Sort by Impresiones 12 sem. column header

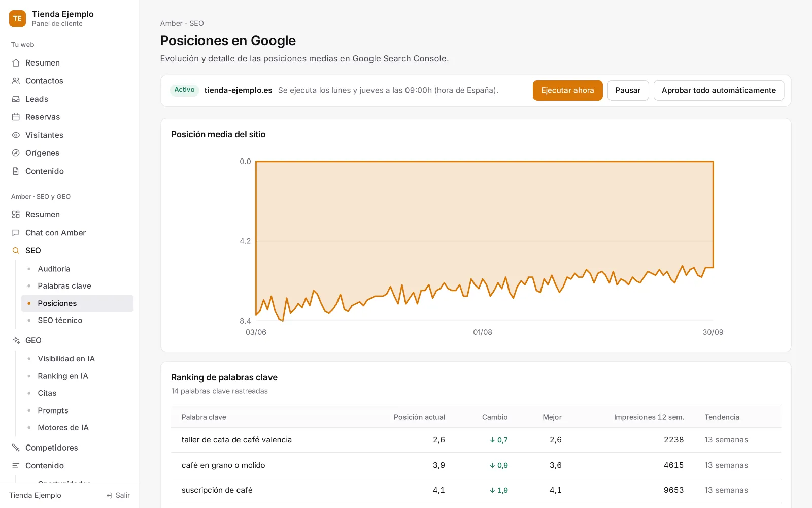point(649,417)
